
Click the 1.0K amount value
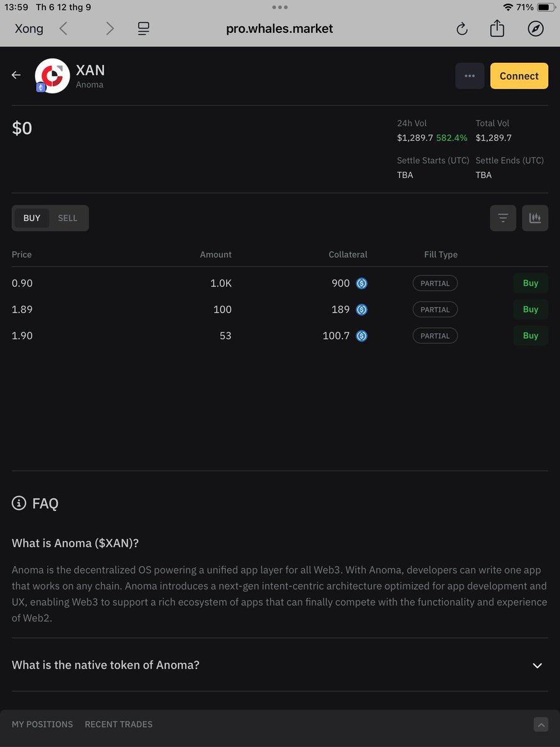[x=221, y=283]
